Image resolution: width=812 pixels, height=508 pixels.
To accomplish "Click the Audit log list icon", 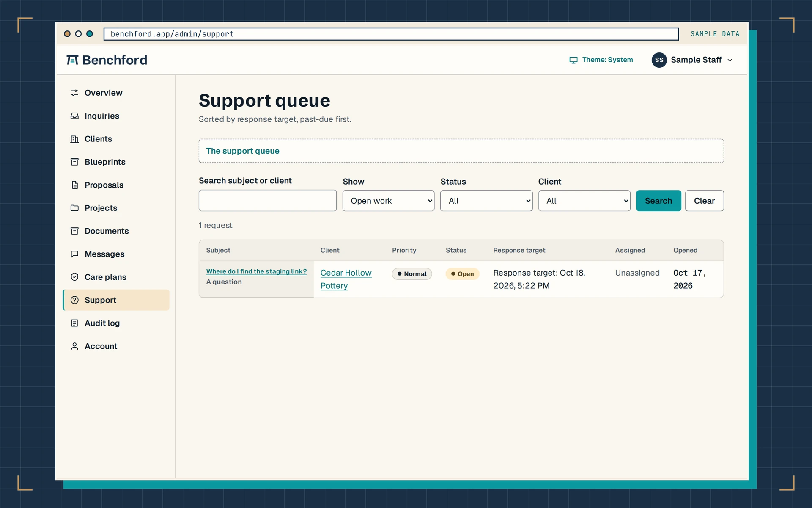I will pyautogui.click(x=74, y=323).
